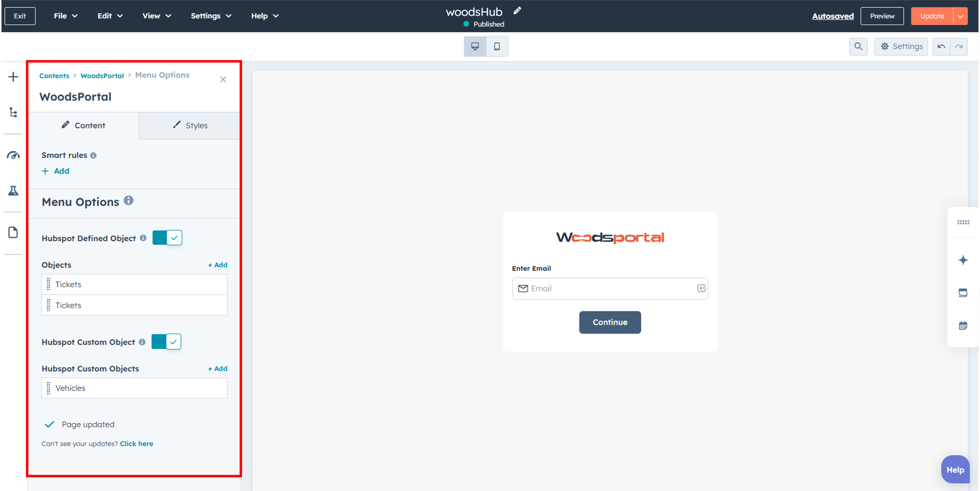Select the Vehicles custom object row

(134, 388)
